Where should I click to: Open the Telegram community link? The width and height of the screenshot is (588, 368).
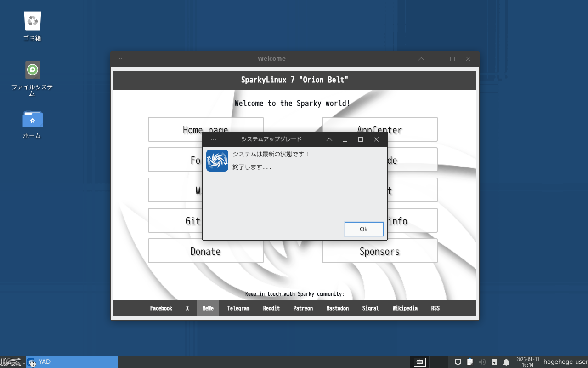238,308
